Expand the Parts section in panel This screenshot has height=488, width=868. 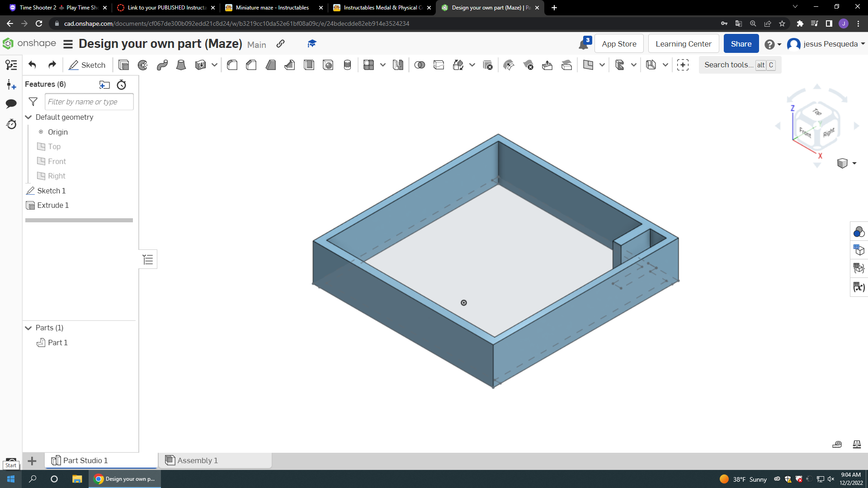(28, 328)
